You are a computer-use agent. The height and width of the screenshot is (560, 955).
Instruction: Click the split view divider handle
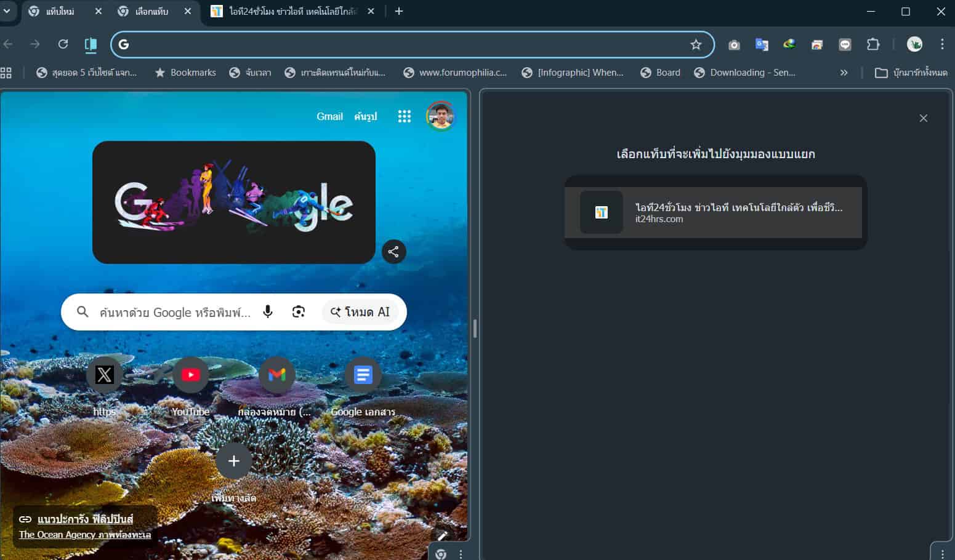(x=475, y=328)
